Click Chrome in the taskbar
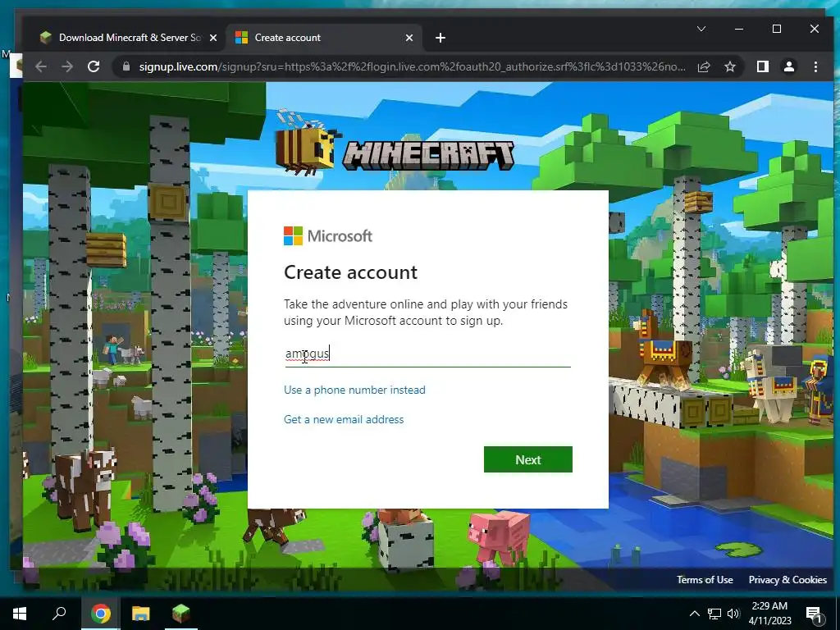Image resolution: width=840 pixels, height=630 pixels. (x=101, y=614)
